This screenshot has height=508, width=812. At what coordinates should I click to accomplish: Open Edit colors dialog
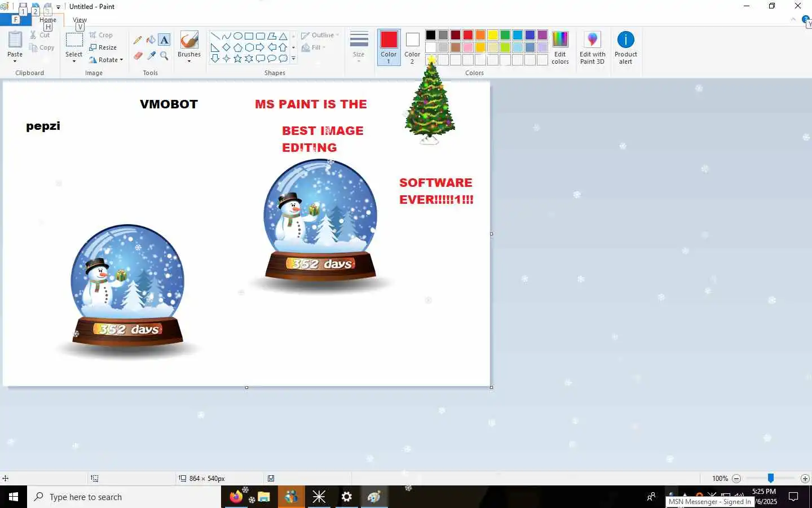[560, 47]
